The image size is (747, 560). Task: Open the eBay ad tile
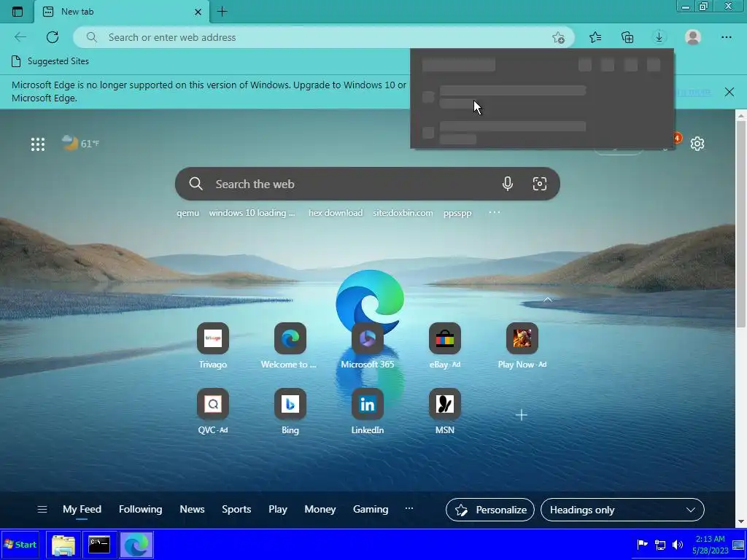coord(444,346)
